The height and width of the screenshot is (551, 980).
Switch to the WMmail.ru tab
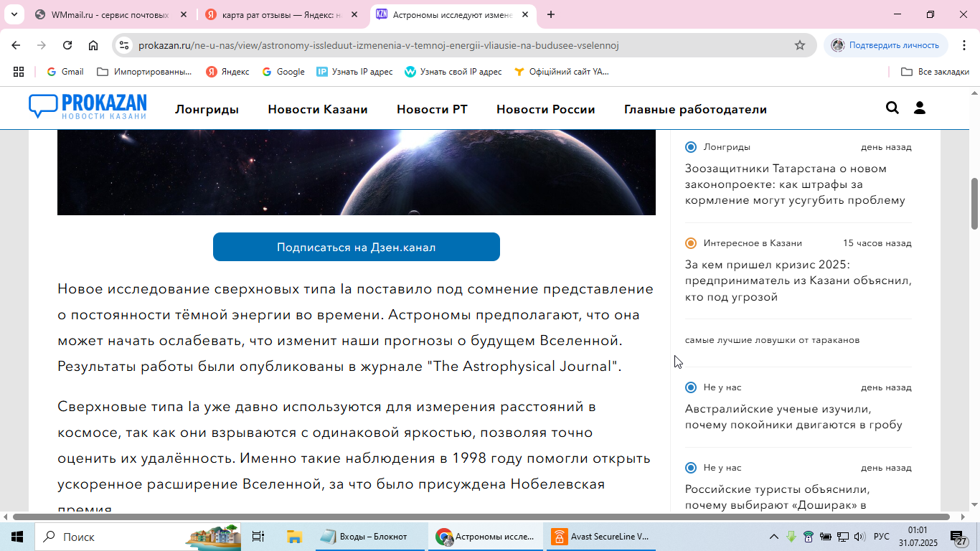[x=111, y=14]
